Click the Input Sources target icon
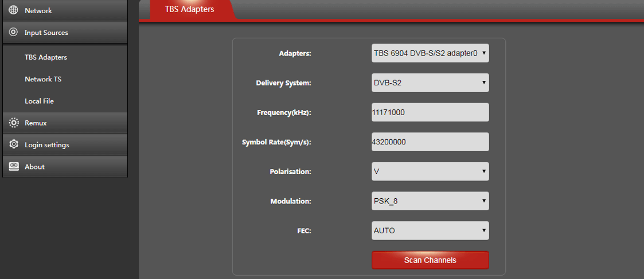The width and height of the screenshot is (644, 279). tap(13, 33)
